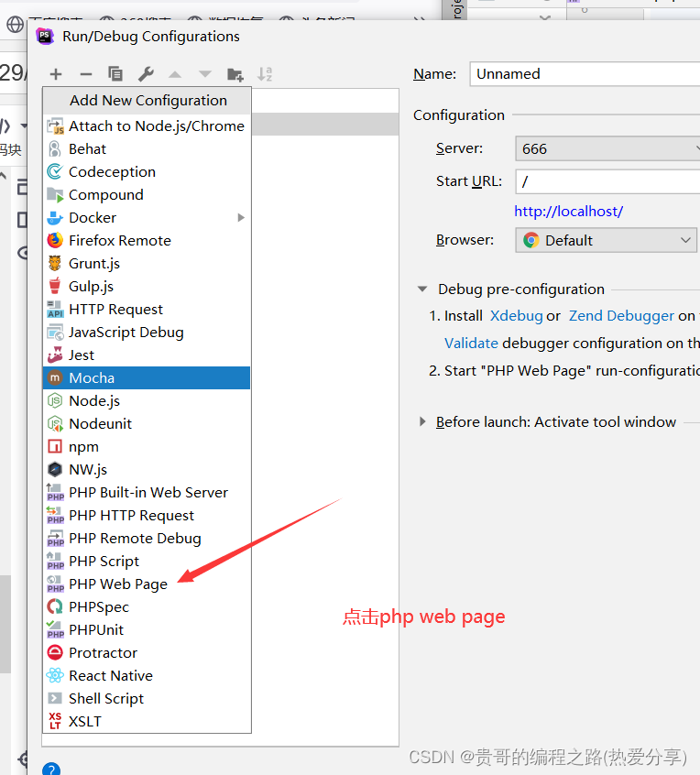Click the Validate debugger configuration link
The image size is (700, 775).
471,343
